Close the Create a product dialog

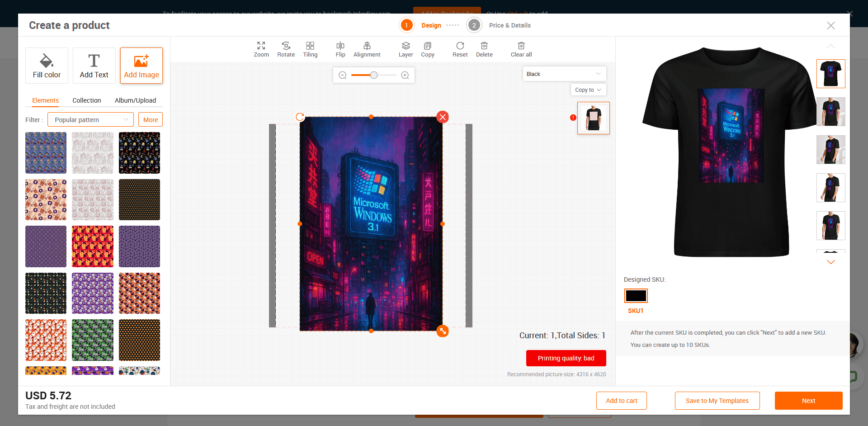[x=831, y=25]
